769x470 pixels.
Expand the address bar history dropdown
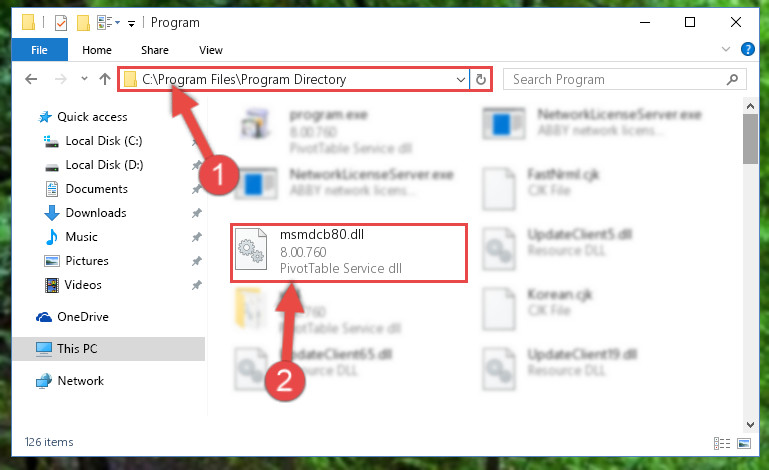coord(461,79)
